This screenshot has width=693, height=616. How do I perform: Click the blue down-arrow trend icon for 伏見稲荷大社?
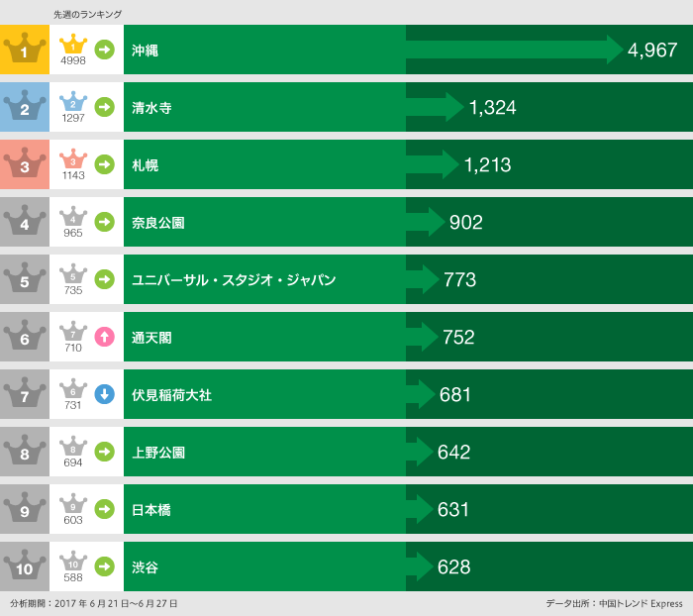[104, 394]
